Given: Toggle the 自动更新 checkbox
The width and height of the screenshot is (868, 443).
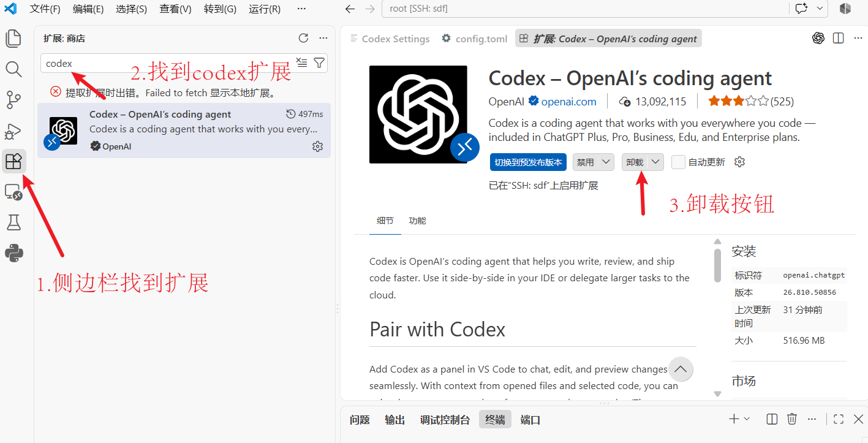Looking at the screenshot, I should (x=678, y=162).
